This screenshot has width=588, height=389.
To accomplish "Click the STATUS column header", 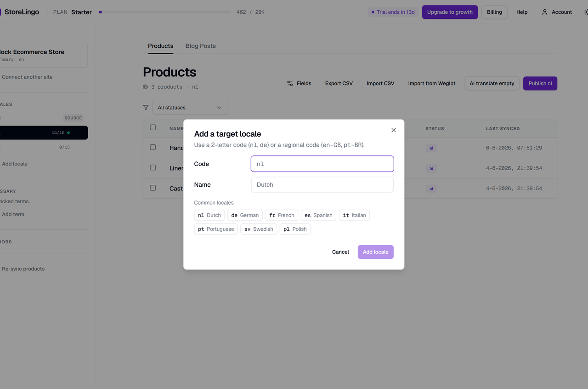I will tap(435, 129).
